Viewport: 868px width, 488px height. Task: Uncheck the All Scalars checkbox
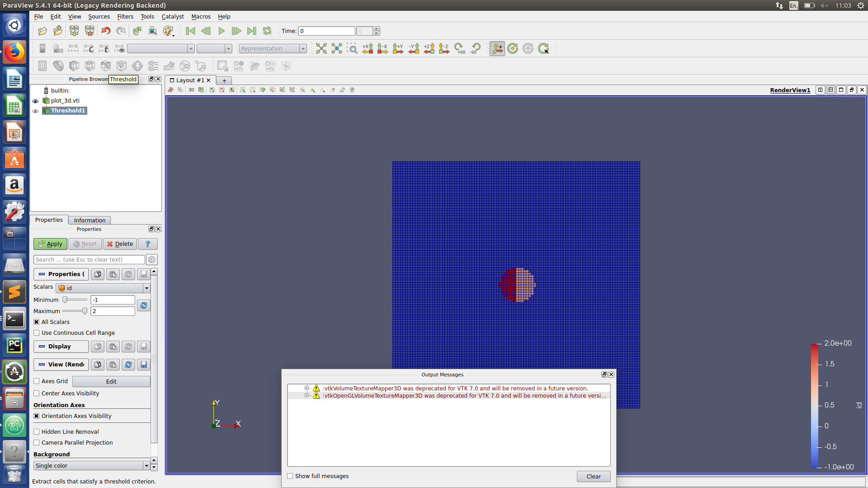coord(37,322)
